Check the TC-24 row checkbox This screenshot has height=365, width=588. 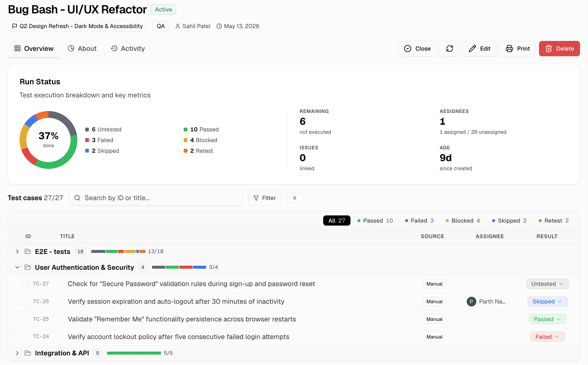click(x=25, y=337)
